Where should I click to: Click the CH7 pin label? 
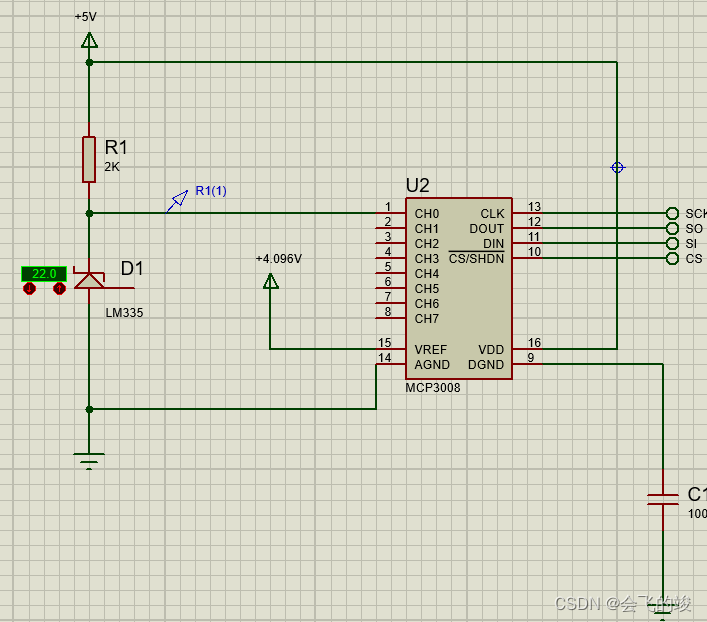tap(427, 319)
